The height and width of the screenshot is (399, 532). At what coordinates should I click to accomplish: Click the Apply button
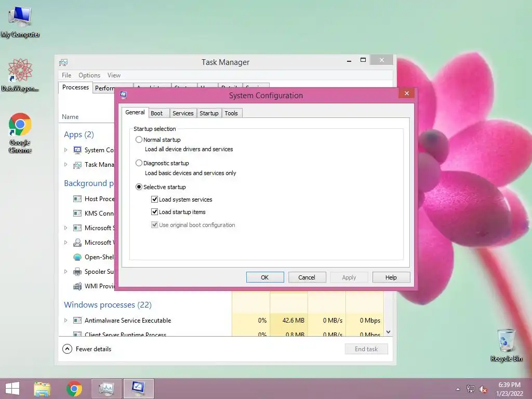tap(349, 277)
